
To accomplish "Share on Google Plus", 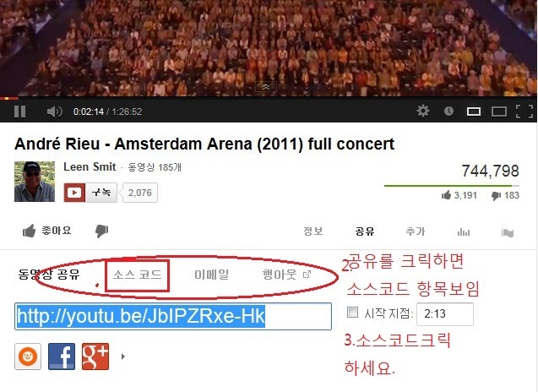I will 95,357.
